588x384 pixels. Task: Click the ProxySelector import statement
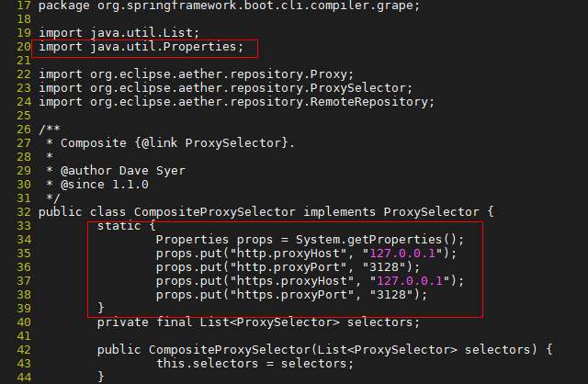pos(225,88)
